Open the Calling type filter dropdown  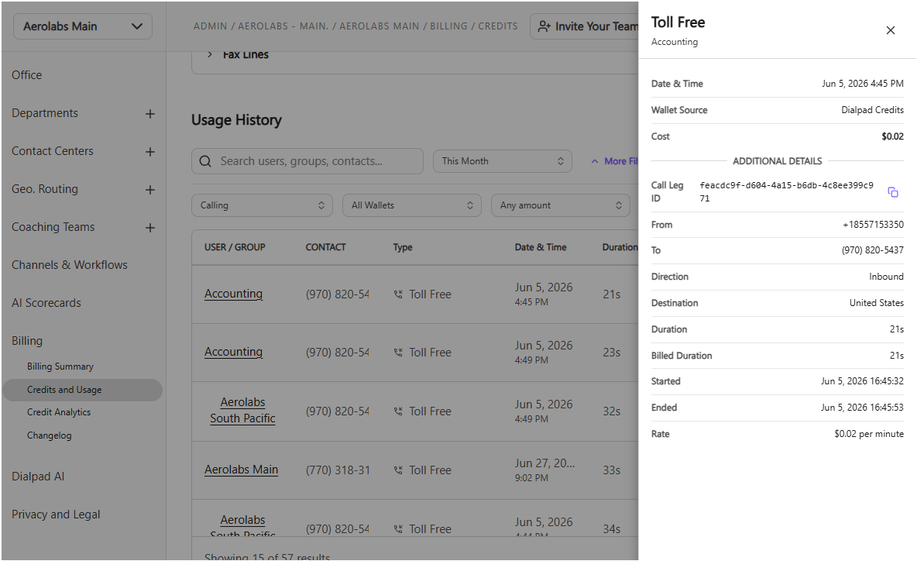tap(264, 207)
